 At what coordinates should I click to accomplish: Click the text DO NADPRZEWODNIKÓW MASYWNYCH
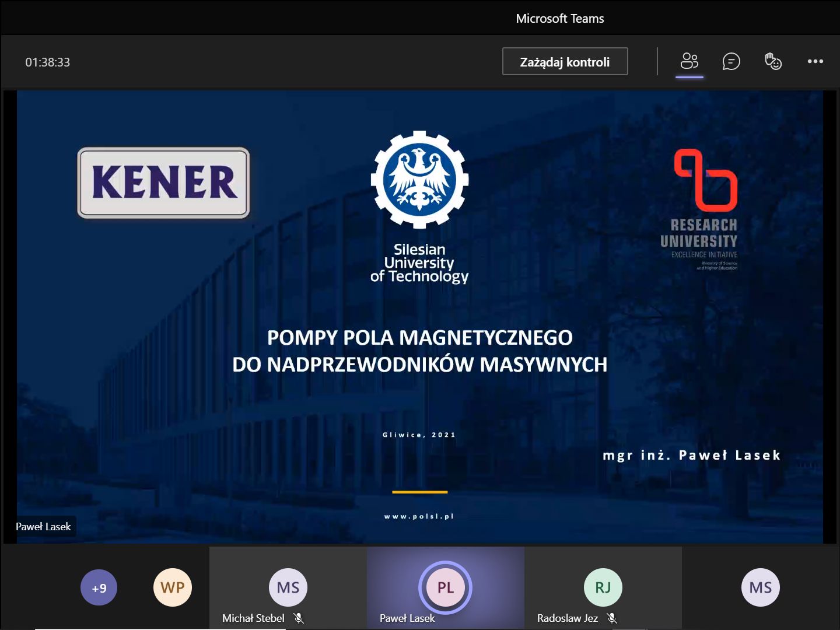click(x=420, y=365)
